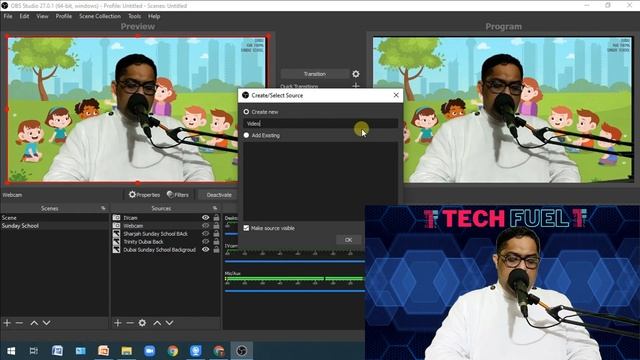Toggle lock on Webcam source
Screen dimensions: 640x360
(216, 226)
